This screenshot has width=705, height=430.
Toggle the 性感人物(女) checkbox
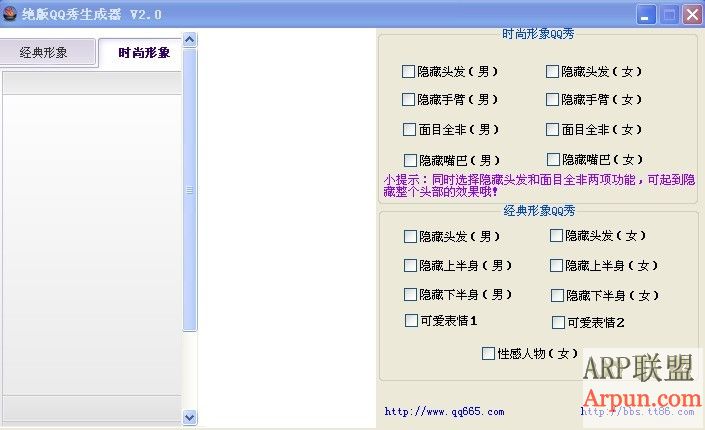click(488, 354)
